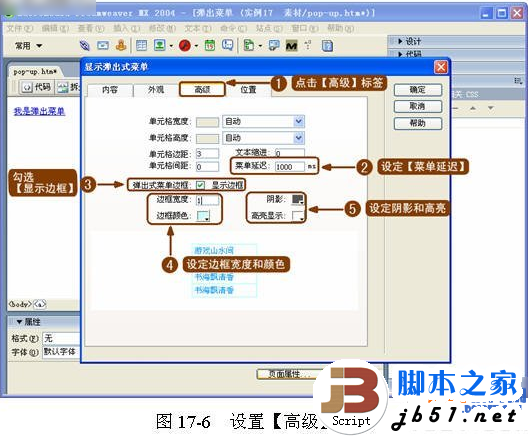This screenshot has width=528, height=437.
Task: Open the 帮助 menu
Action: (340, 28)
